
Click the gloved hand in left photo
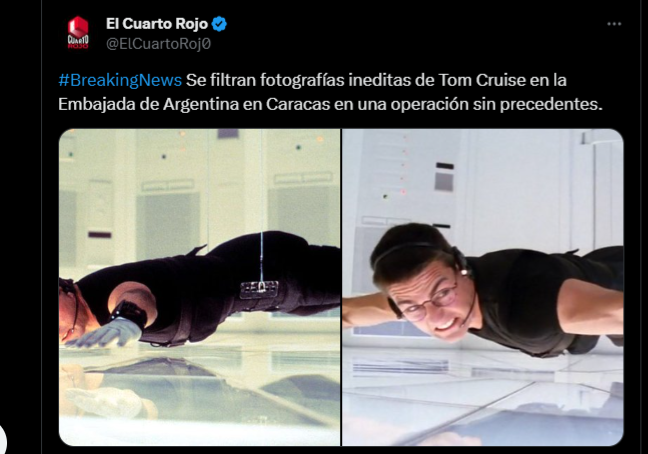(x=104, y=332)
